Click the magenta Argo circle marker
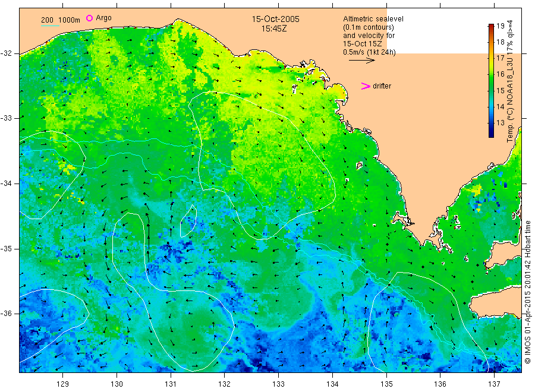The image size is (535, 392). (x=89, y=18)
